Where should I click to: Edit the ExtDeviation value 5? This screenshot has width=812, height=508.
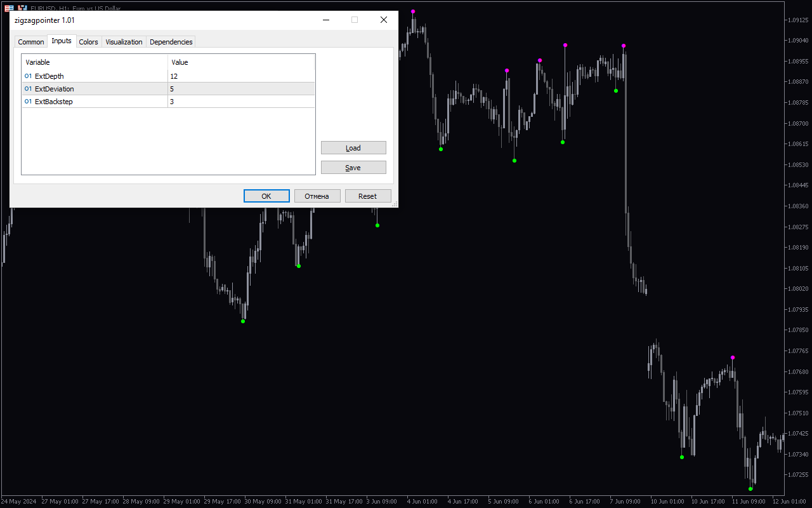coord(241,89)
